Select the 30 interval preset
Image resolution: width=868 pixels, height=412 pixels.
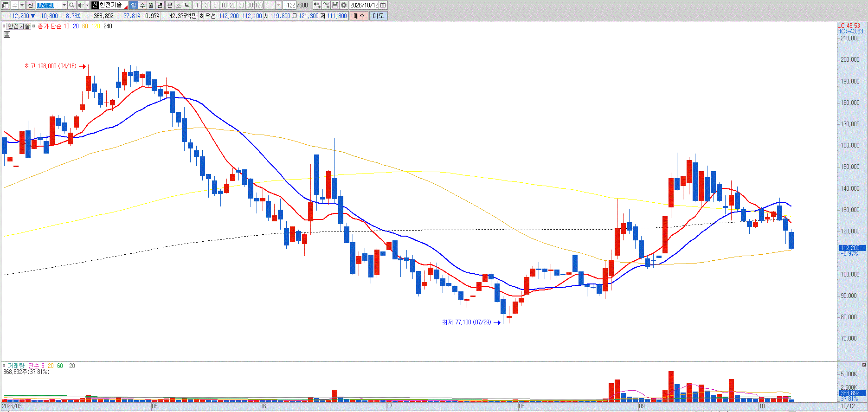(x=241, y=5)
